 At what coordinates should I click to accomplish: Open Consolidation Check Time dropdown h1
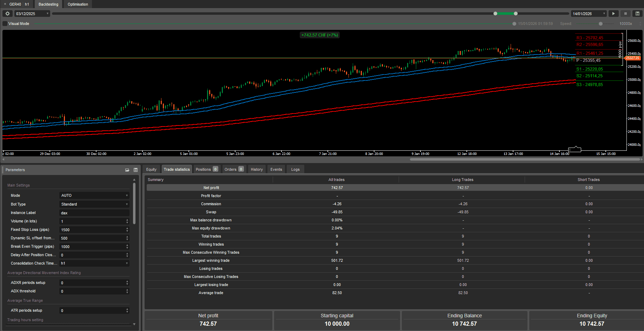(94, 263)
